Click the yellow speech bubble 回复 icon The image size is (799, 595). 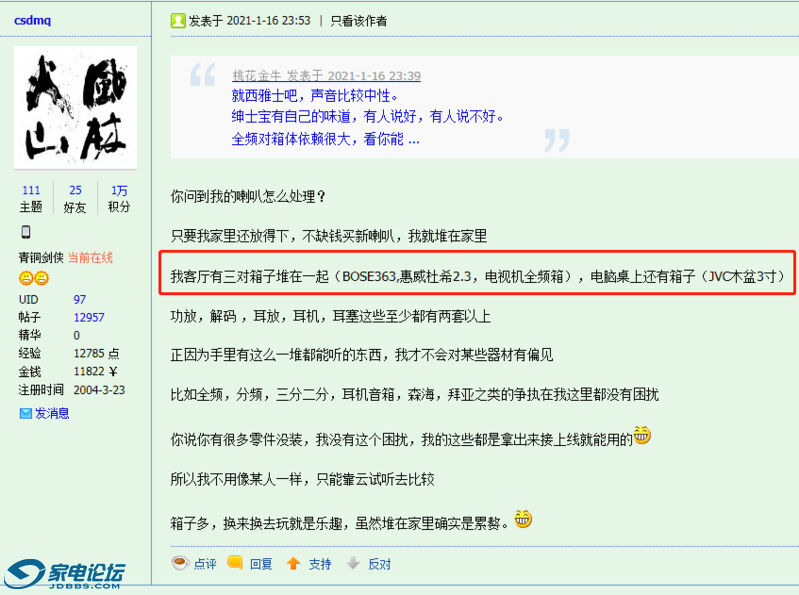(x=235, y=562)
